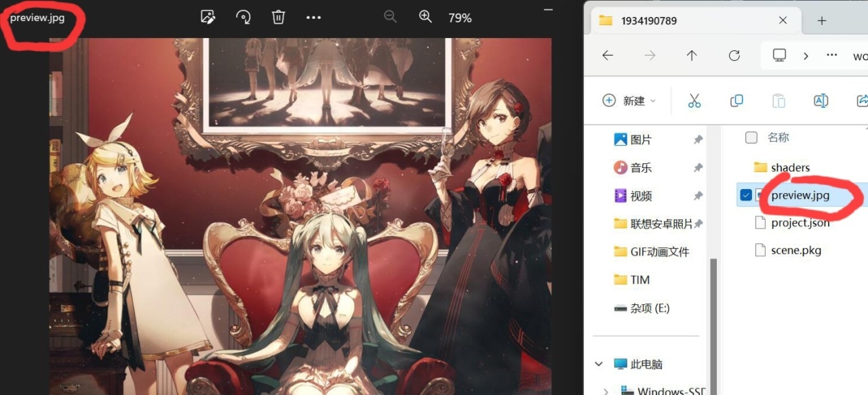
Task: Add a new File Explorer tab
Action: [x=822, y=21]
